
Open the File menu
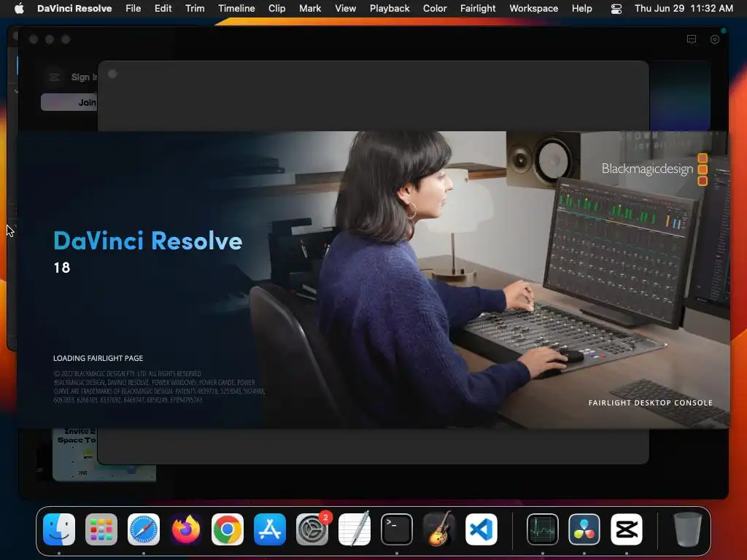(133, 8)
